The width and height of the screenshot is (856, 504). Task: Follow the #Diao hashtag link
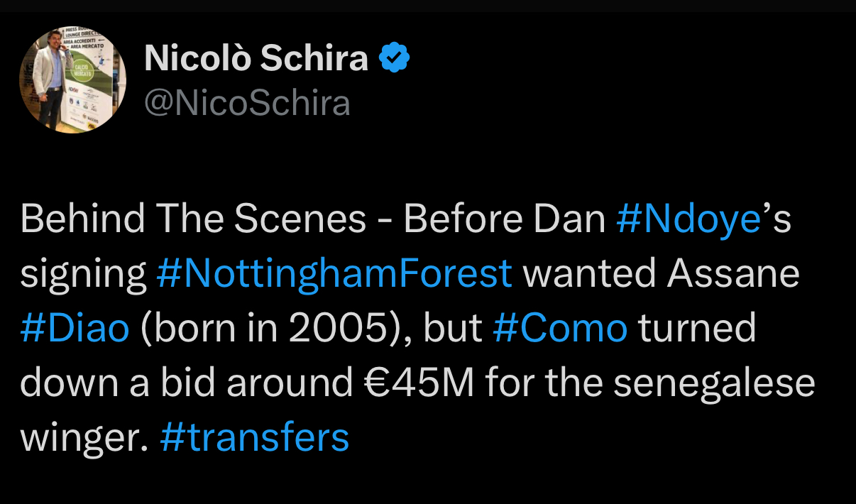pos(75,329)
